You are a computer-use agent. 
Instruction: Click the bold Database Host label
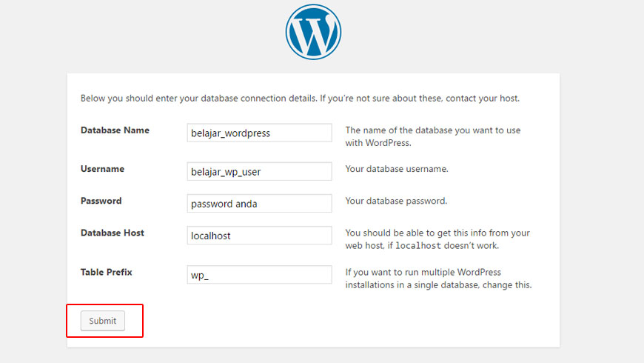(113, 233)
